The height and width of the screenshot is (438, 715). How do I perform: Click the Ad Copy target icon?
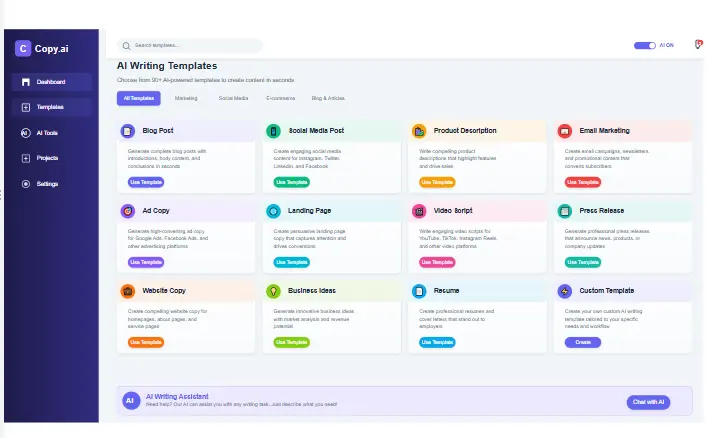click(128, 211)
